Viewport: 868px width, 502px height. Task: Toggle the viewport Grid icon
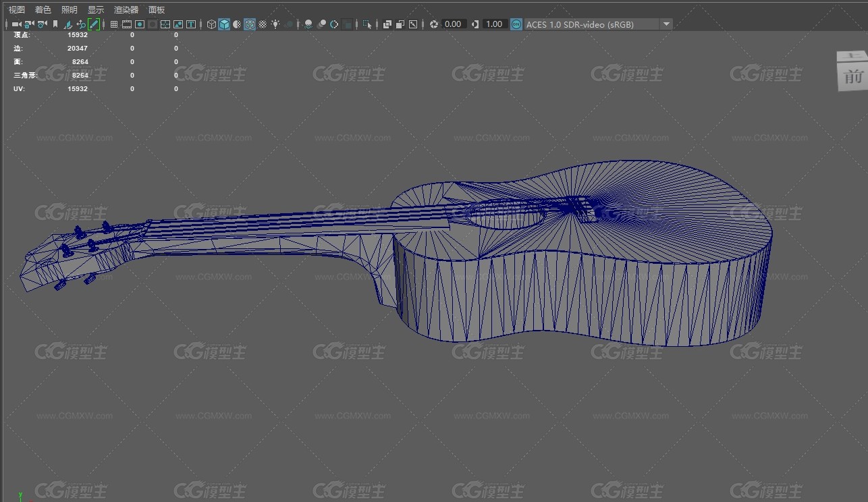(x=114, y=24)
